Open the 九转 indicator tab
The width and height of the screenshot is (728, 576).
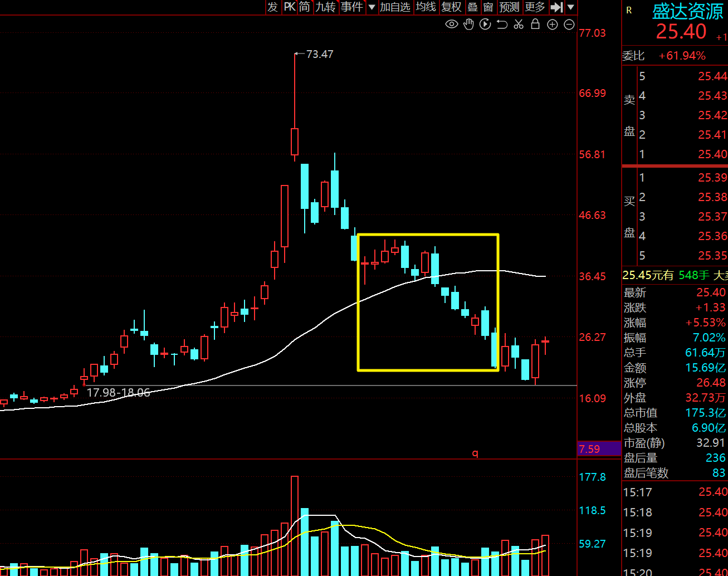[x=325, y=7]
